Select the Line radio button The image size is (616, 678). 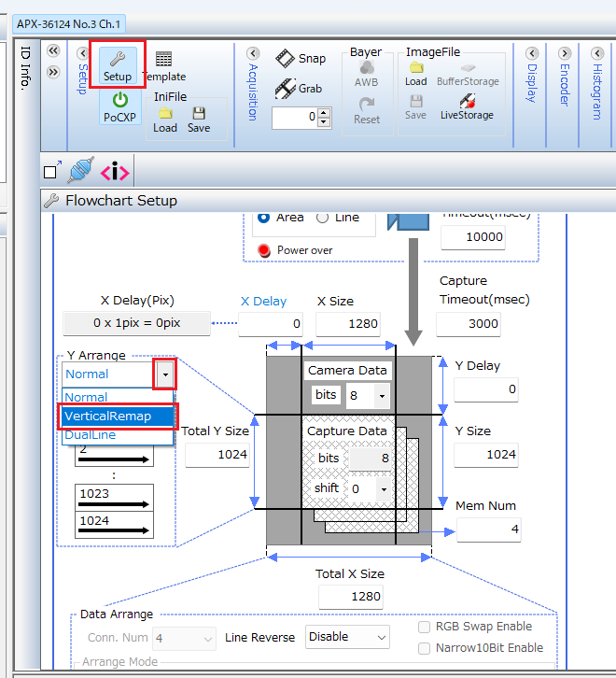323,218
